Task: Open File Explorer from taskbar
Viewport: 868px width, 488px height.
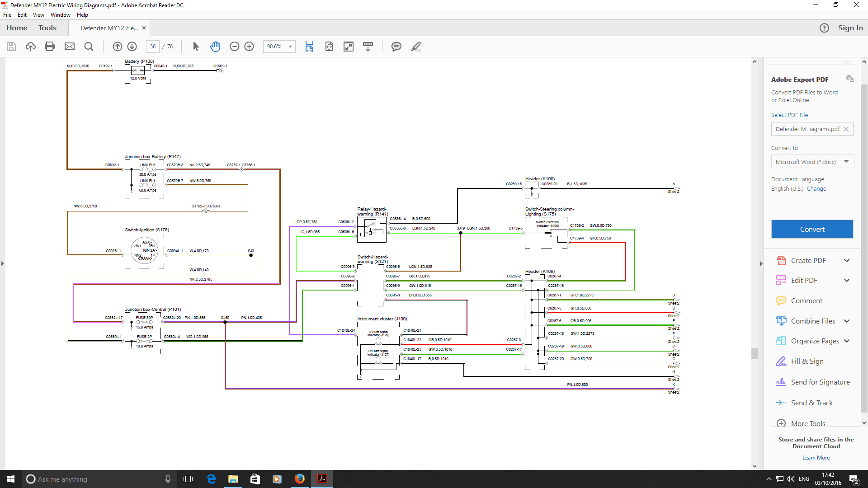Action: click(x=233, y=479)
